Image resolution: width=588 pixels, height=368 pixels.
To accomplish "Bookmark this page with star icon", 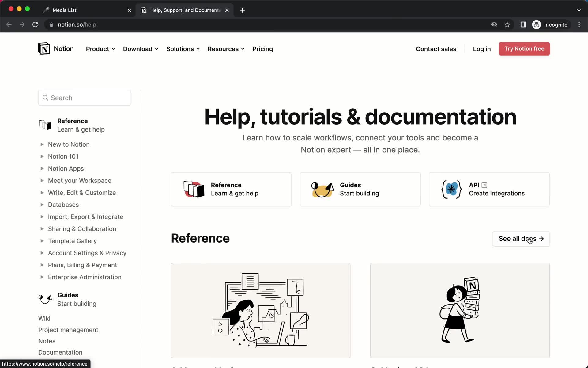I will (x=507, y=25).
